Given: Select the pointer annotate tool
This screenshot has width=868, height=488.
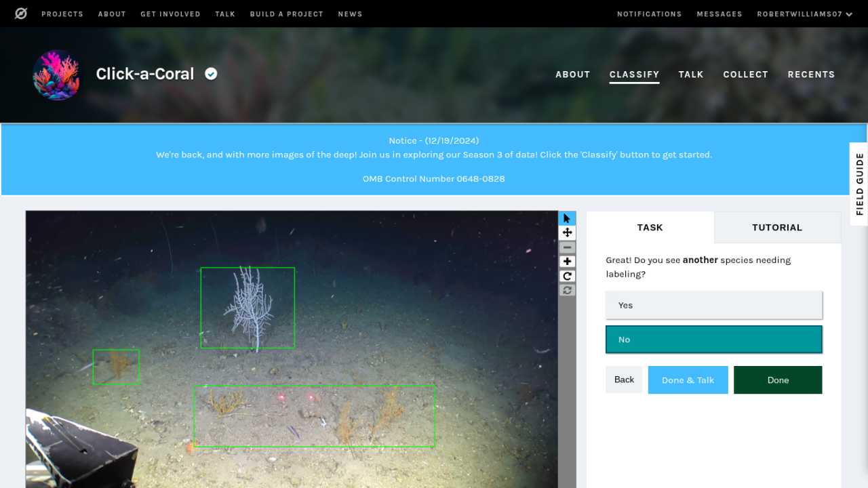Looking at the screenshot, I should [567, 218].
